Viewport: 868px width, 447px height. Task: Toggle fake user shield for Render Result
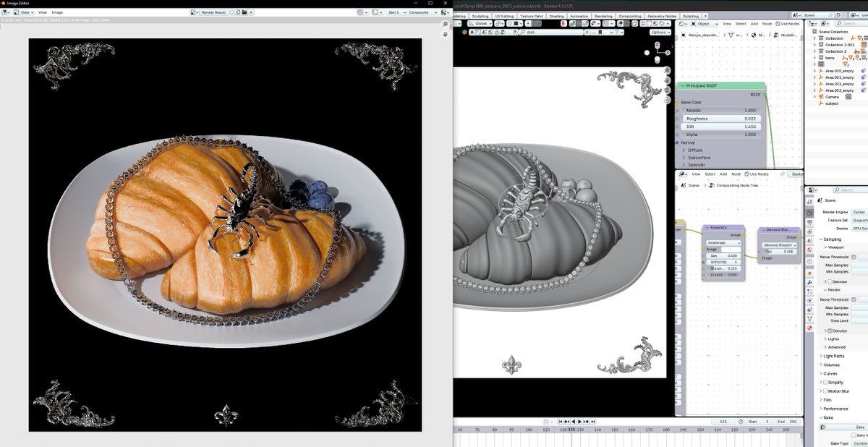tap(231, 12)
